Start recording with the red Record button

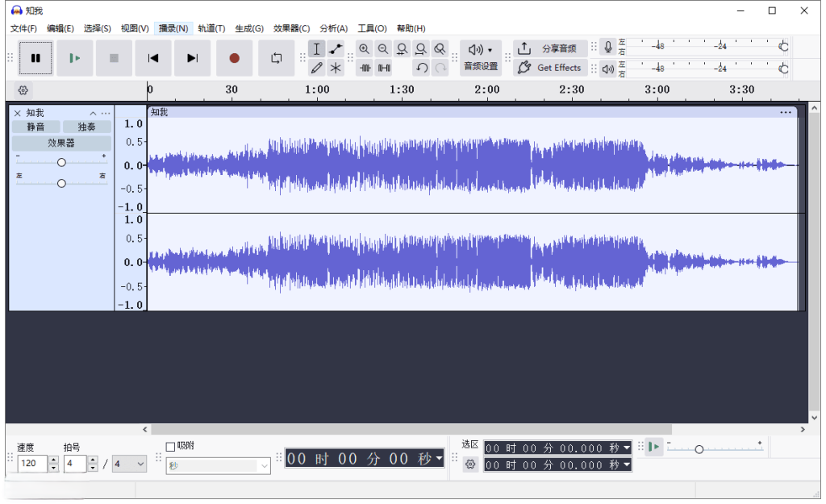pos(235,58)
